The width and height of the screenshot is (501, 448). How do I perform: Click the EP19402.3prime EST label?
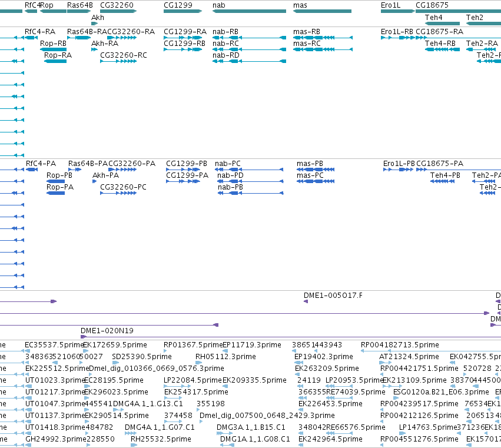(324, 357)
